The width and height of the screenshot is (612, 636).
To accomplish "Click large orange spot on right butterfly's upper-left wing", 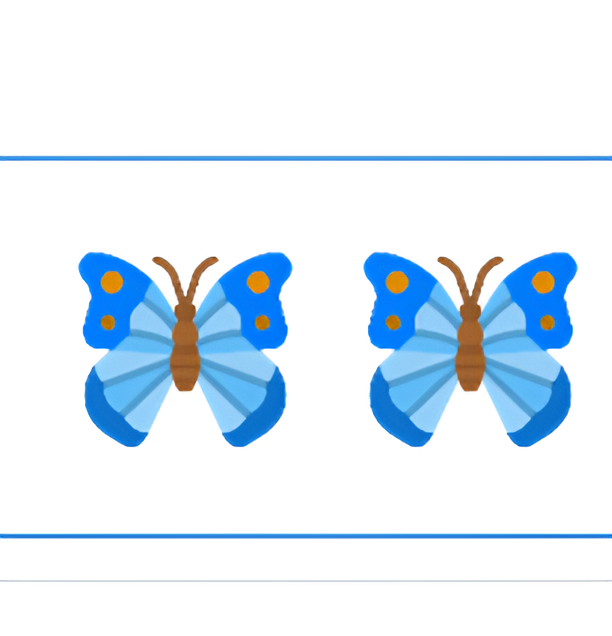I will (397, 282).
